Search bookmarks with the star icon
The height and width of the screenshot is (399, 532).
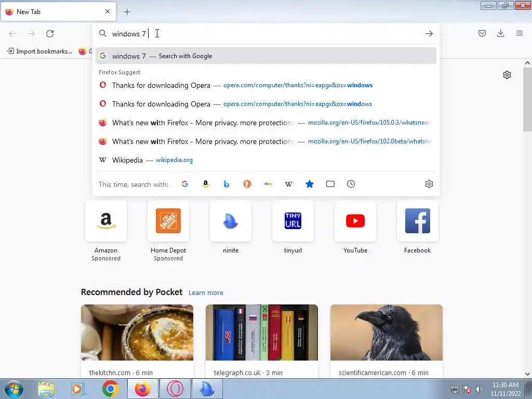310,184
